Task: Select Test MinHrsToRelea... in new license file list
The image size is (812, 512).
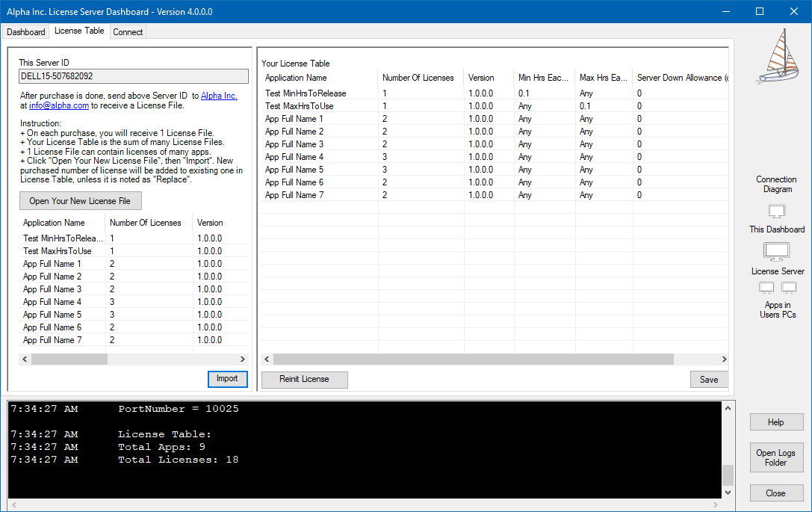Action: [134, 238]
